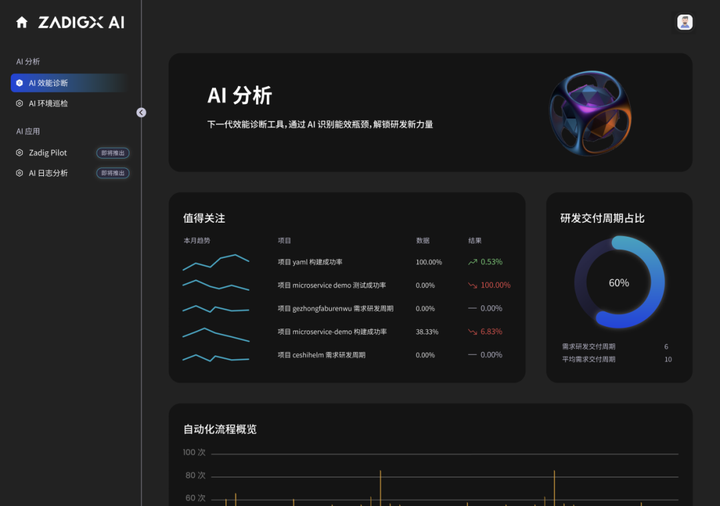Click the 项目 column header
Viewport: 720px width, 506px height.
pos(284,241)
